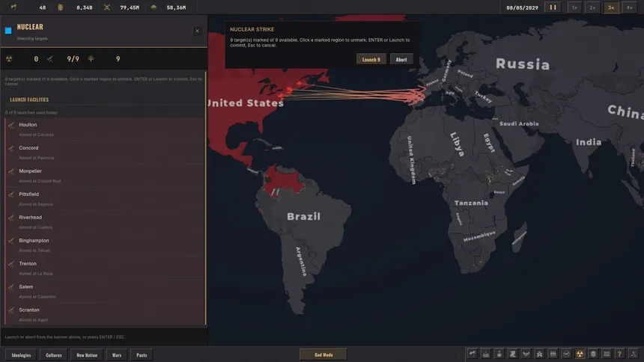Select the Salem launch facility
Viewport: 644px width, 362px height.
[105, 292]
